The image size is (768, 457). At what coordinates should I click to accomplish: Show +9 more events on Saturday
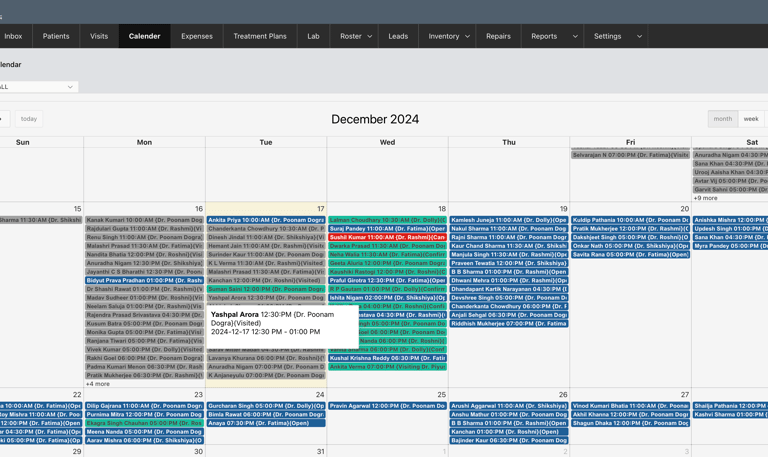[705, 198]
